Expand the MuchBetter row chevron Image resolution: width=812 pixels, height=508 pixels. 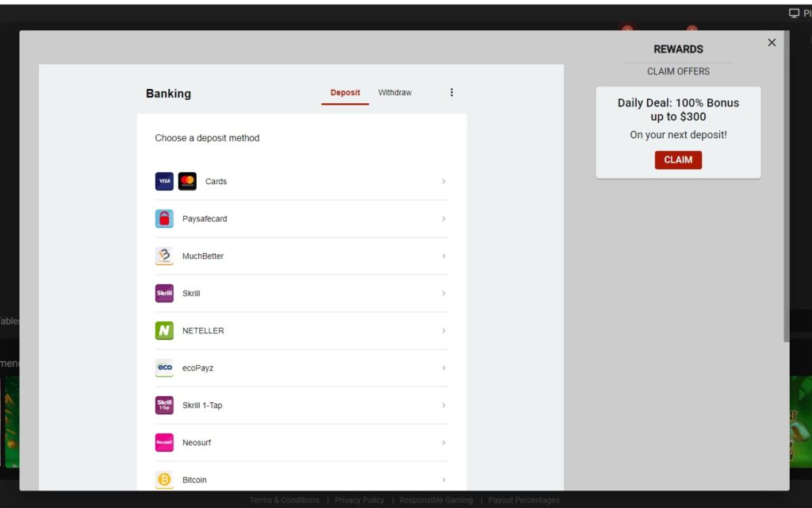(x=444, y=256)
